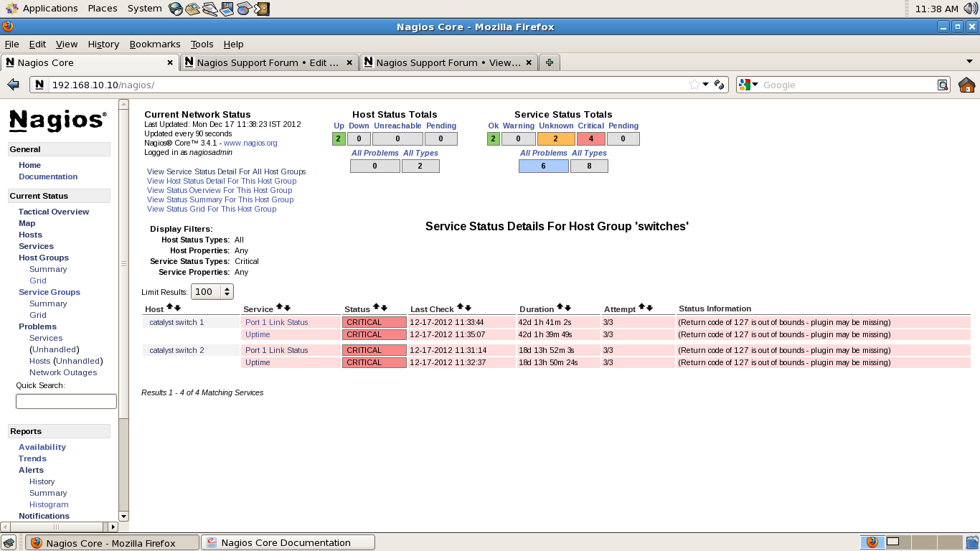Open the Bookmarks menu

[x=154, y=44]
